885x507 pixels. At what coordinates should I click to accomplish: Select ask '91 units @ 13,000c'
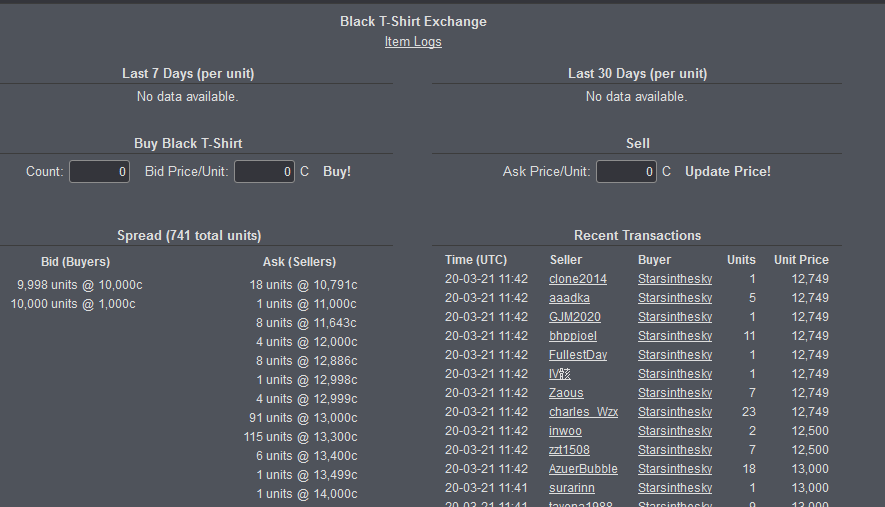tap(303, 418)
